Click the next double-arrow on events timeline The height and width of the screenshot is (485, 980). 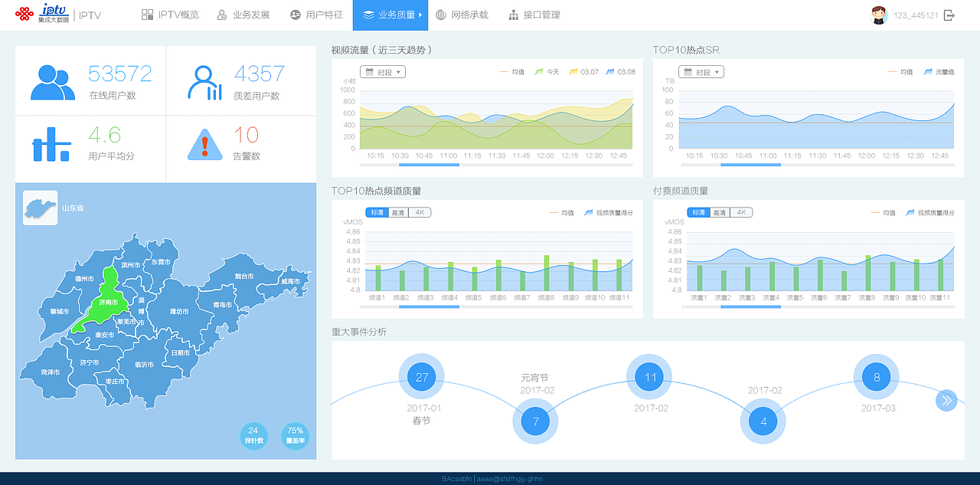tap(946, 400)
